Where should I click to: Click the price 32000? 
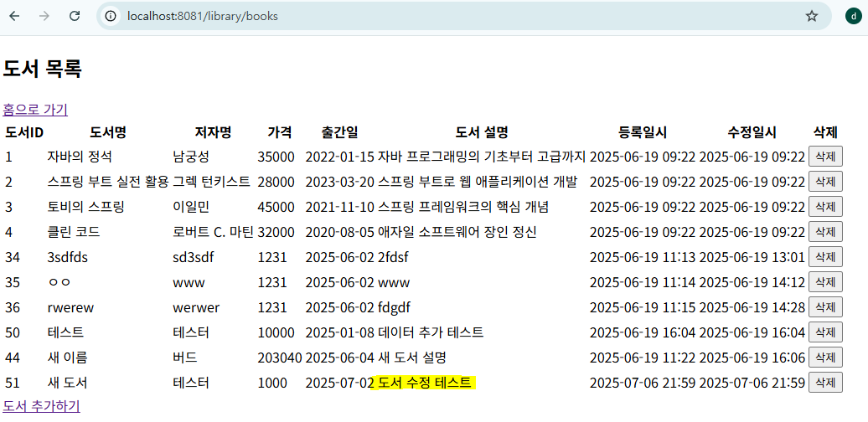point(276,232)
